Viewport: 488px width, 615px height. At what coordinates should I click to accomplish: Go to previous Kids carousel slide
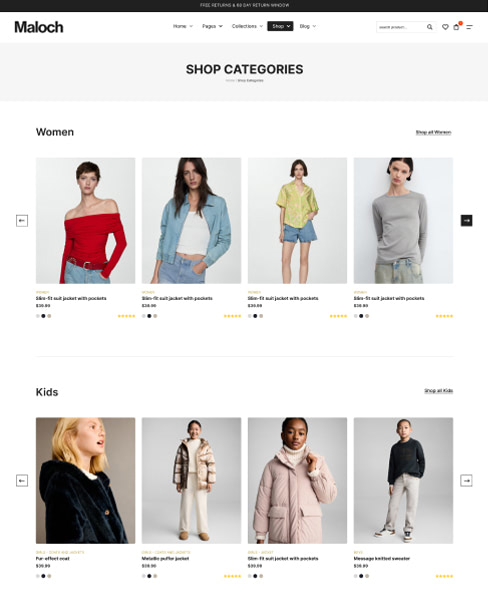click(22, 480)
